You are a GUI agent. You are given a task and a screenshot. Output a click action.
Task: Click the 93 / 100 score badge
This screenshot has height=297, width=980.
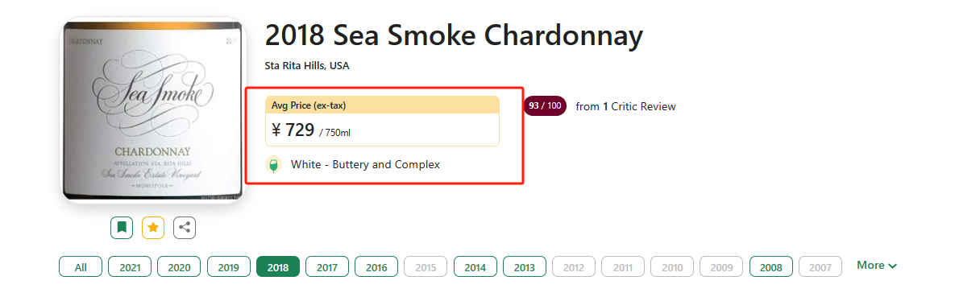click(546, 106)
